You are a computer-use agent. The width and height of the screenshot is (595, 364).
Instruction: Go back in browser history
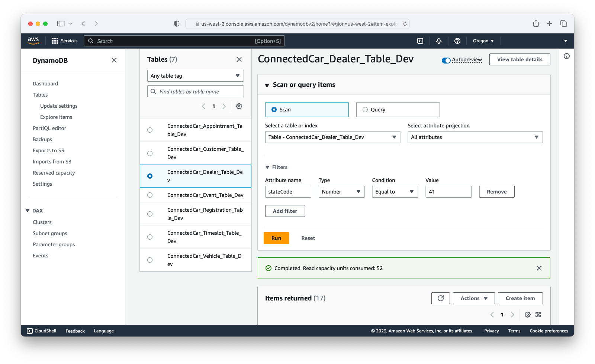pyautogui.click(x=83, y=23)
